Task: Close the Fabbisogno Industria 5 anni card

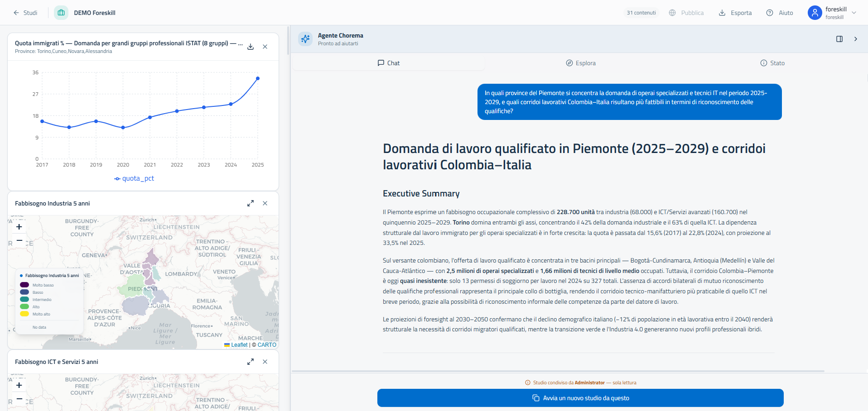Action: [x=265, y=203]
